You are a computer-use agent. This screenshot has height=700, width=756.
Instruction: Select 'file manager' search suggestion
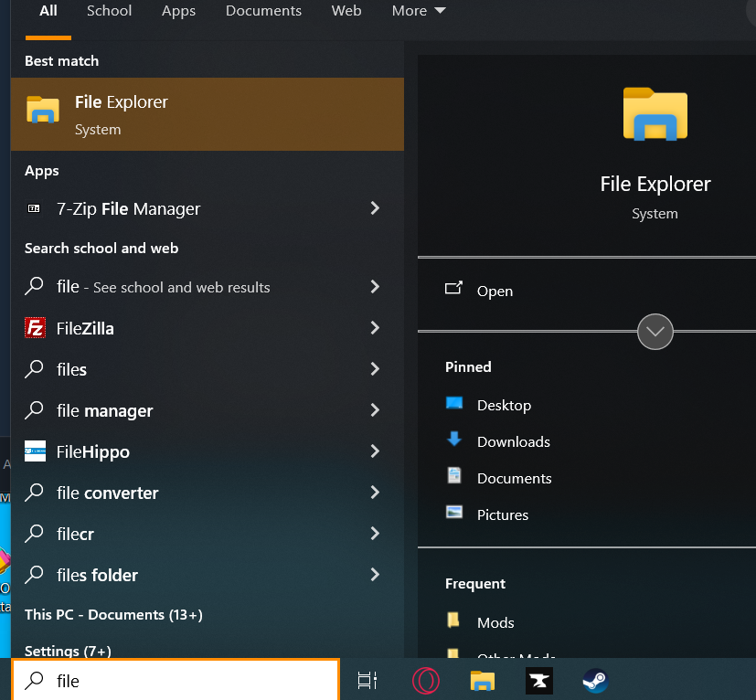click(208, 410)
